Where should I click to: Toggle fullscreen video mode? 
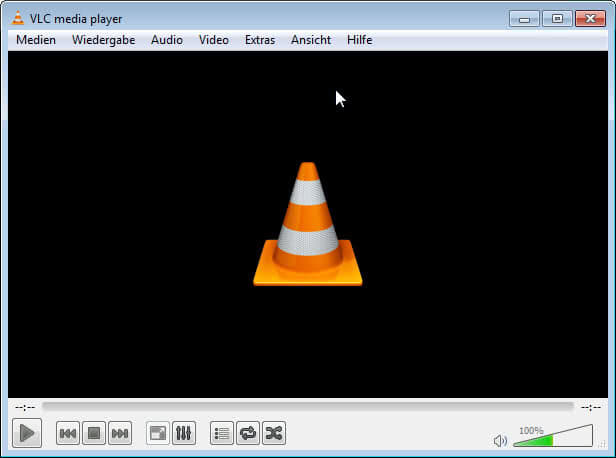click(158, 433)
